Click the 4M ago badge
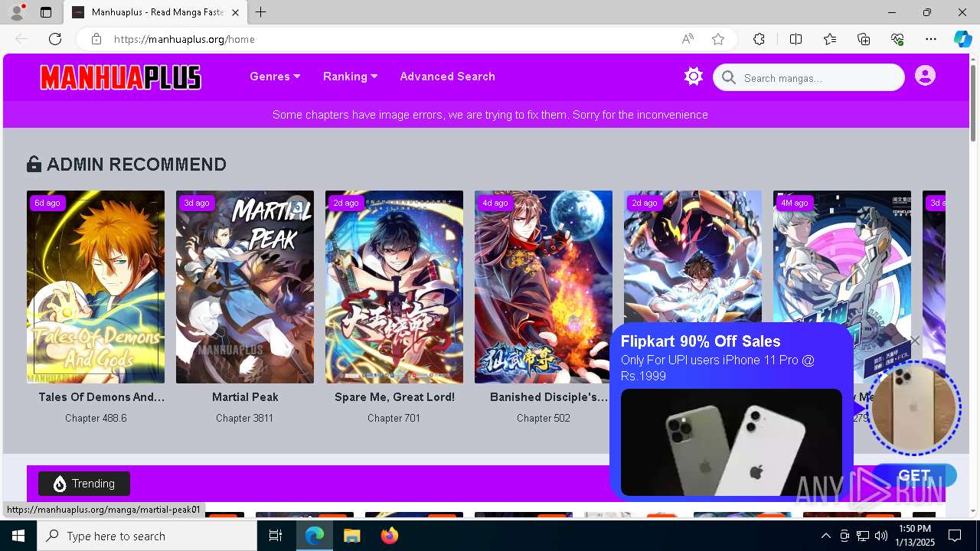The width and height of the screenshot is (980, 551). pos(794,203)
